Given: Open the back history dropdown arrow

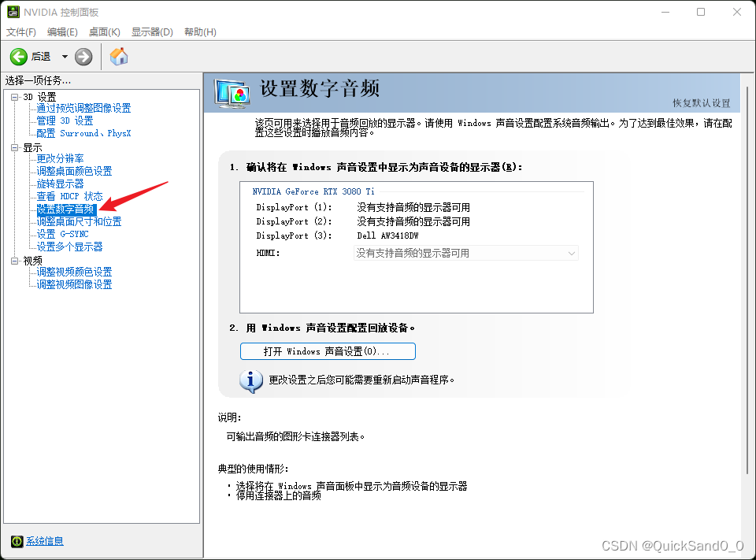Looking at the screenshot, I should pyautogui.click(x=65, y=57).
